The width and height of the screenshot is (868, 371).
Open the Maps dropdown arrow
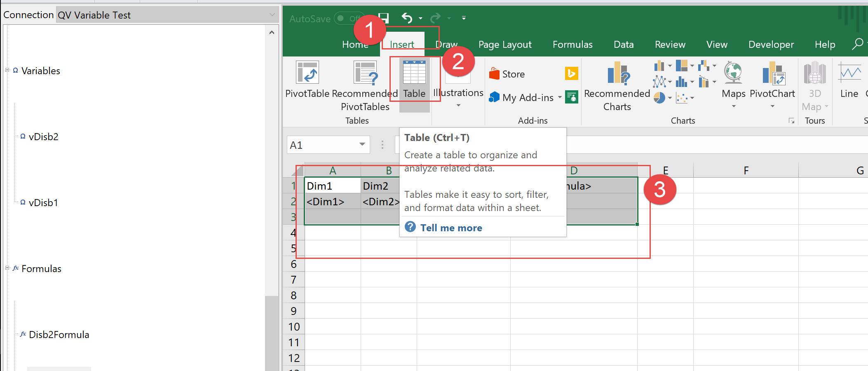734,106
